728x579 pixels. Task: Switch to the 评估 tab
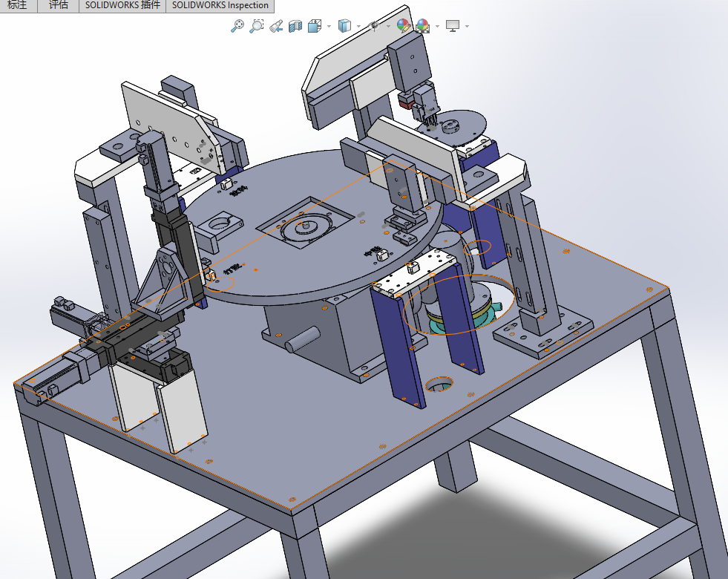tap(58, 6)
